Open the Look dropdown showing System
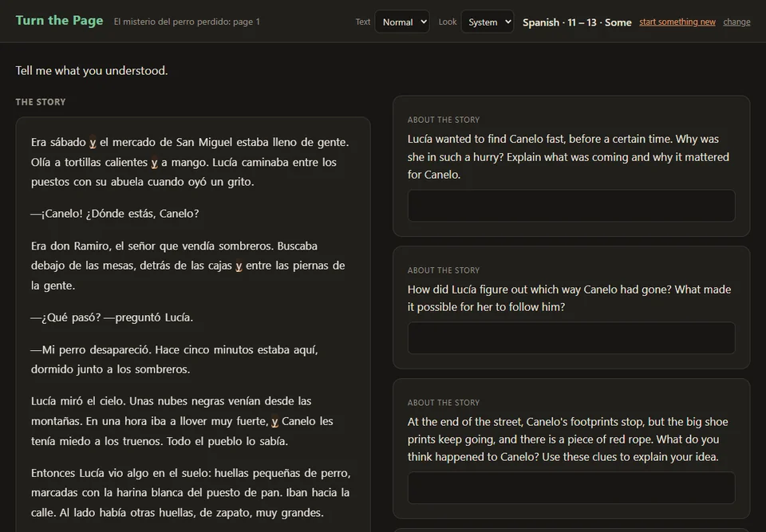Screen dimensions: 766x532 click(487, 22)
